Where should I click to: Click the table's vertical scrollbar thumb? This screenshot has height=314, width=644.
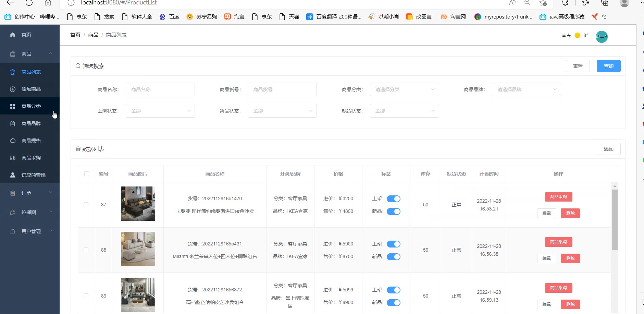pos(615,219)
